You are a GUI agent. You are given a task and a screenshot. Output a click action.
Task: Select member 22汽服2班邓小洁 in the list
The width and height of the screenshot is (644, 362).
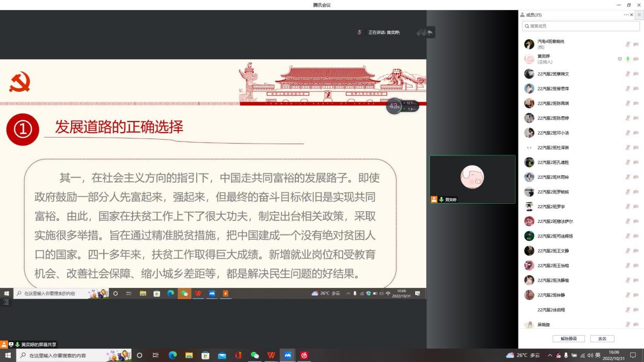point(553,133)
